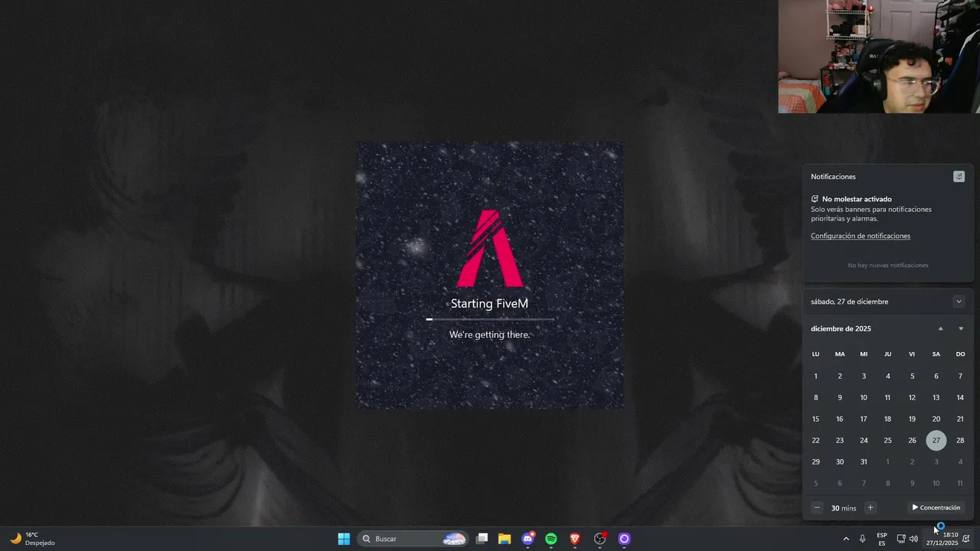Click the do-not-disturb bell tray icon

pyautogui.click(x=967, y=539)
